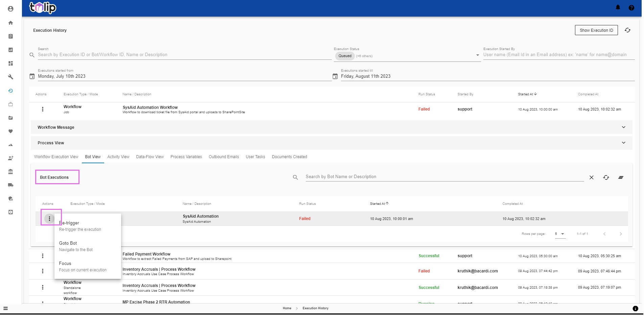
Task: Open the execution history clock icon in the sidebar
Action: (10, 91)
